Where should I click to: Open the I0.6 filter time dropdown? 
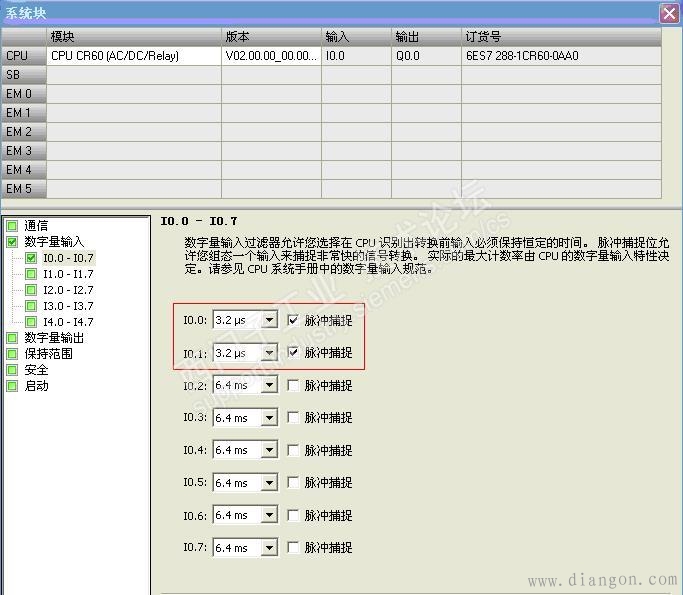tap(270, 515)
